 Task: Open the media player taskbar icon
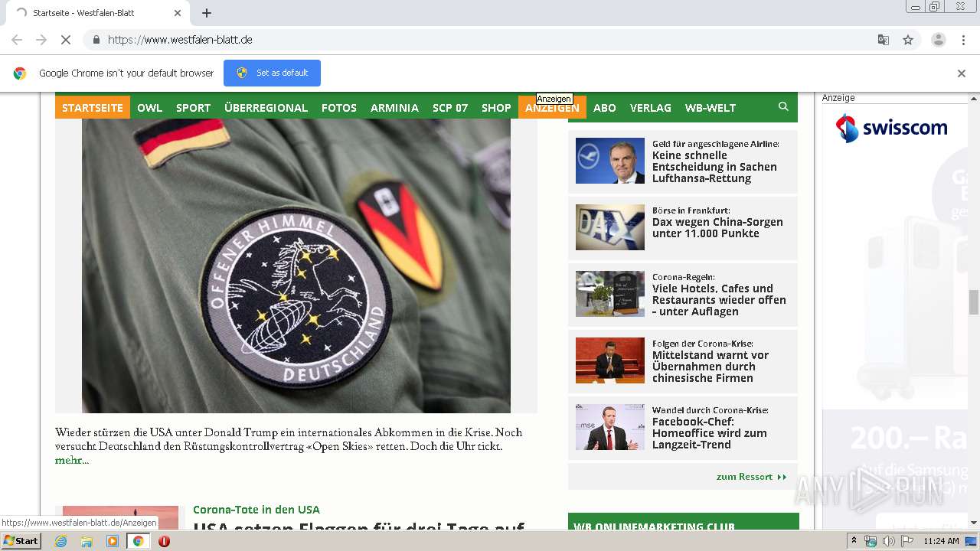click(113, 541)
